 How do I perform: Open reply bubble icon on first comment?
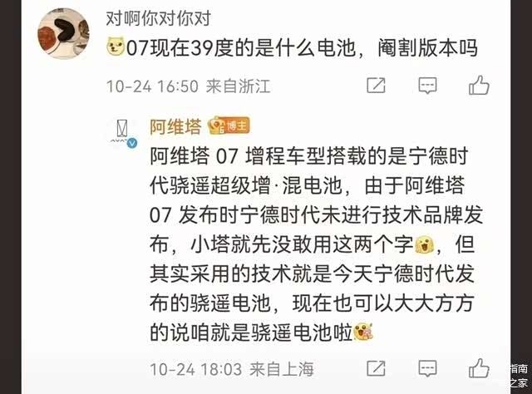tap(427, 86)
